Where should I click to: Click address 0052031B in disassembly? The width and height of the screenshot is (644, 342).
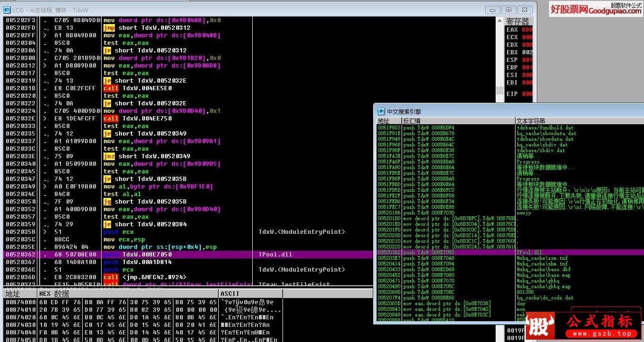[x=20, y=88]
